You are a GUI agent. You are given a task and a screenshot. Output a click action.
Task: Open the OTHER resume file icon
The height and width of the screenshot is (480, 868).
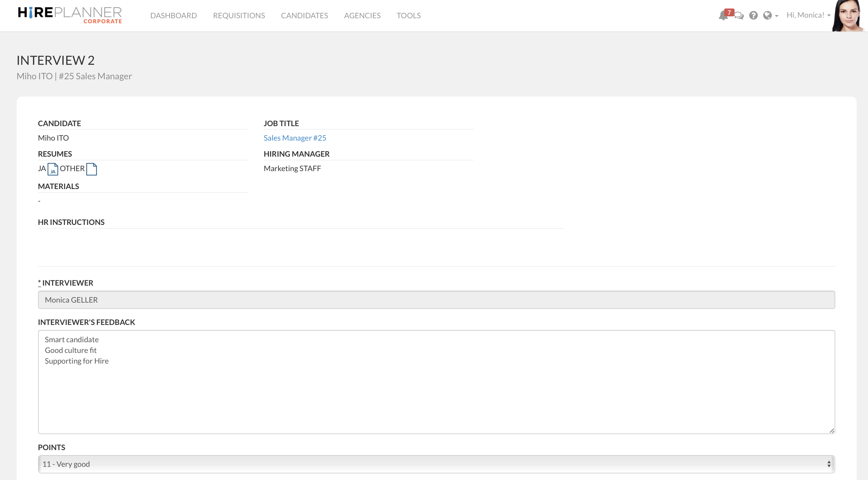point(91,169)
